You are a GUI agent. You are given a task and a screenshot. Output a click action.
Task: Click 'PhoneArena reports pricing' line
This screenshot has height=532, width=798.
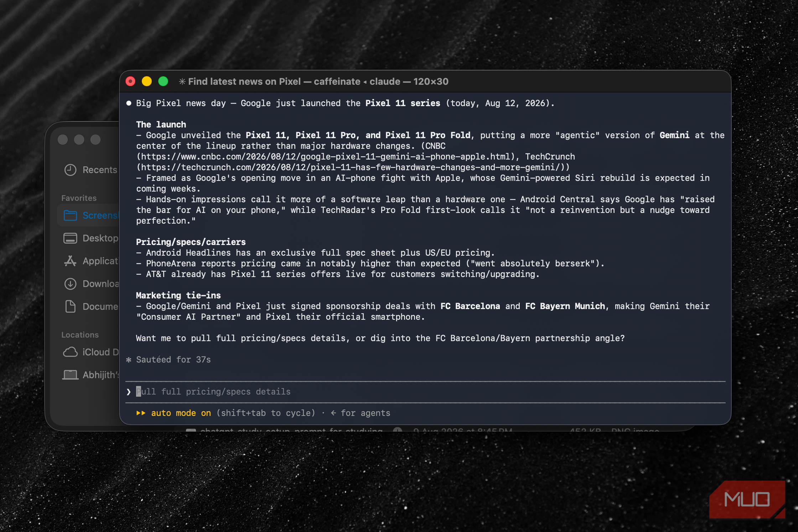tap(370, 264)
